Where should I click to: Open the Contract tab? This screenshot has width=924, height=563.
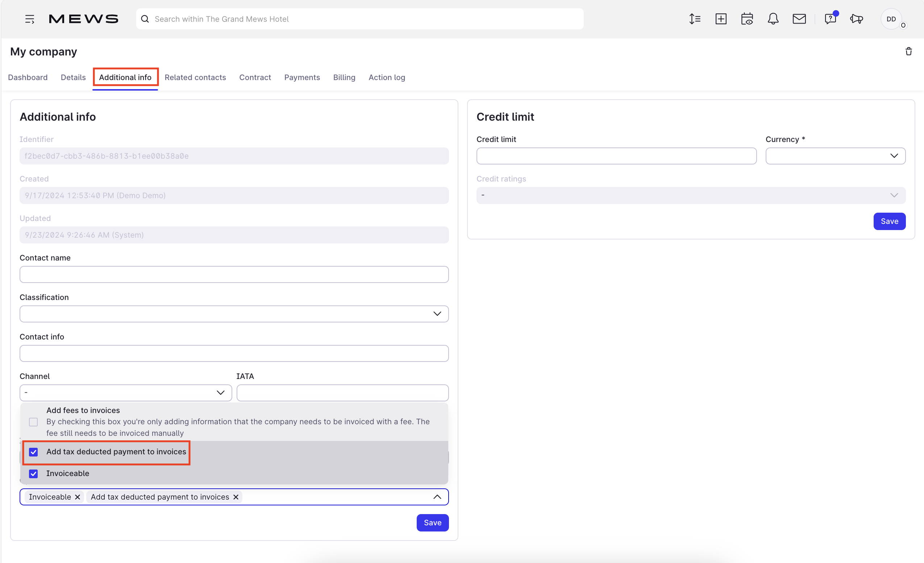pos(255,77)
